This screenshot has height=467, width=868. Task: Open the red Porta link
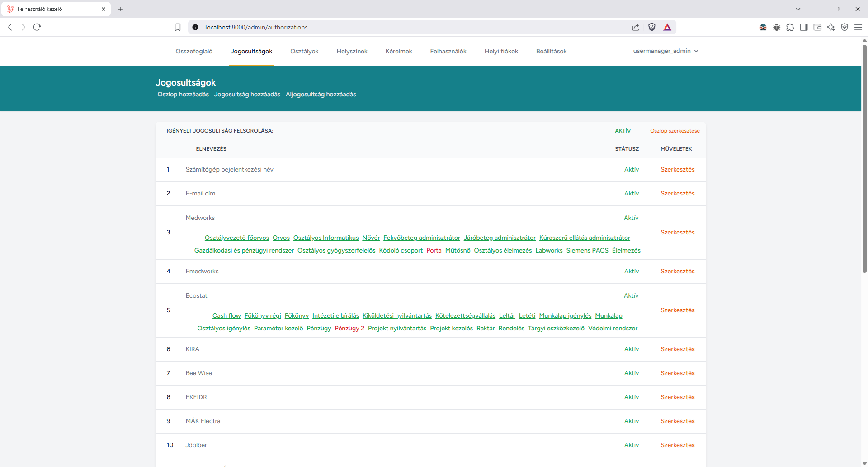tap(434, 250)
